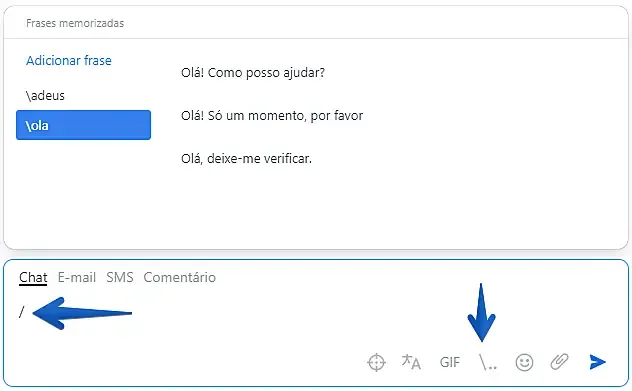Open memorized phrases backslash icon
The image size is (632, 391).
tap(487, 362)
